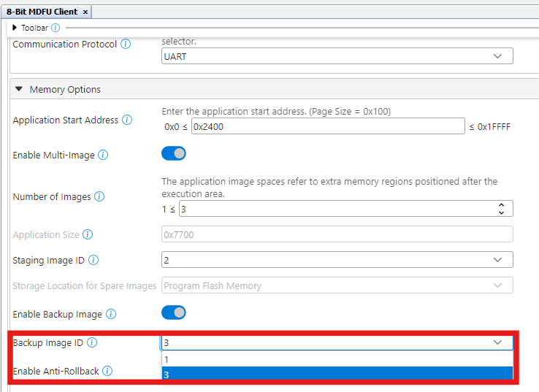Collapse the Backup Image ID dropdown
The image size is (539, 392).
[497, 342]
